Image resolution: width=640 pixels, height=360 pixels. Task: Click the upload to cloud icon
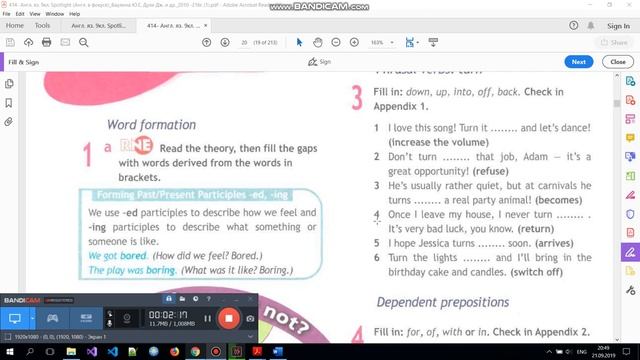pos(28,42)
